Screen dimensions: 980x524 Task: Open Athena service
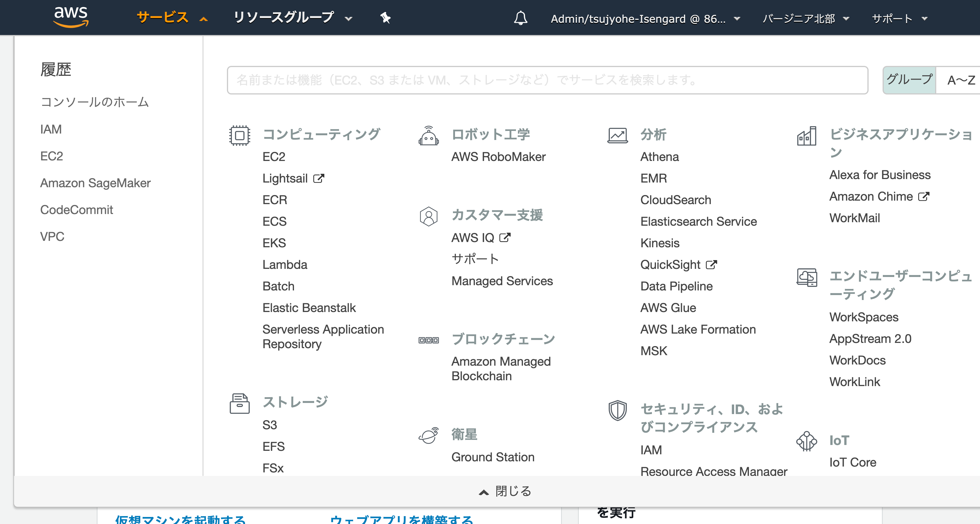(660, 156)
